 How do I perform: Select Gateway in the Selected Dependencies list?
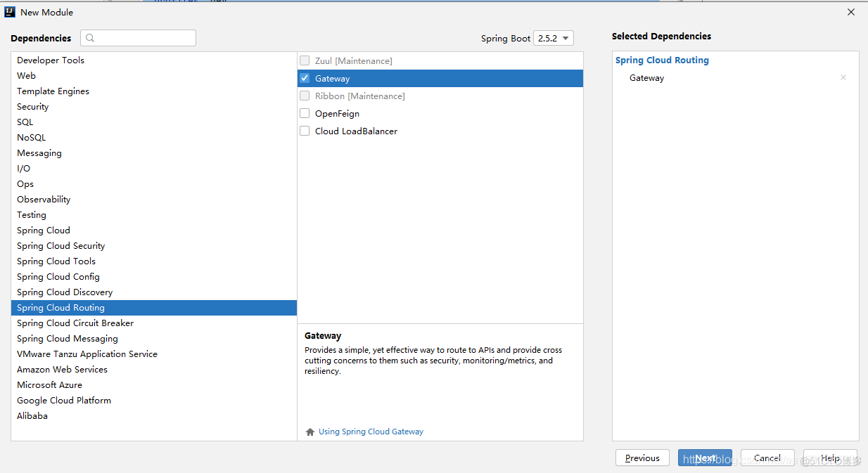[x=646, y=78]
